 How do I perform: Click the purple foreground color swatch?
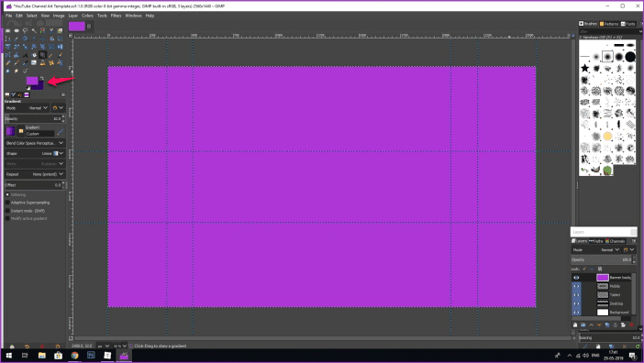31,81
